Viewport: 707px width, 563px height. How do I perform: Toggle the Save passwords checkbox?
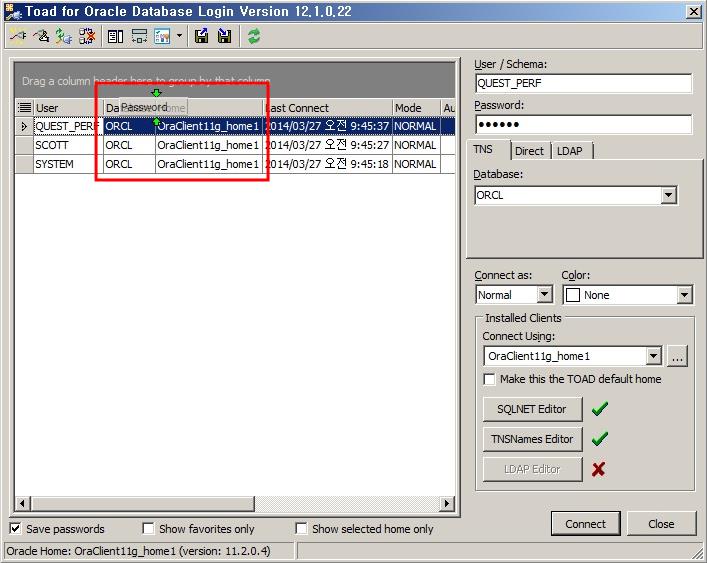pos(16,529)
